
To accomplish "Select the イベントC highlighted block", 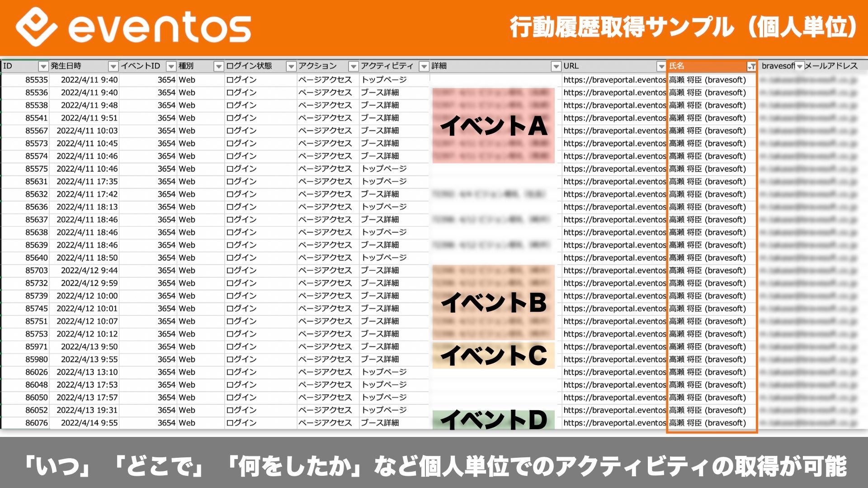I will [493, 356].
